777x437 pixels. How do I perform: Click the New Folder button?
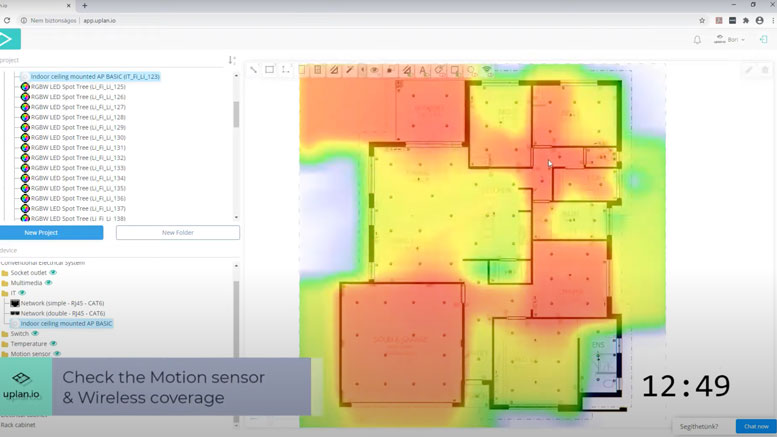pyautogui.click(x=177, y=232)
